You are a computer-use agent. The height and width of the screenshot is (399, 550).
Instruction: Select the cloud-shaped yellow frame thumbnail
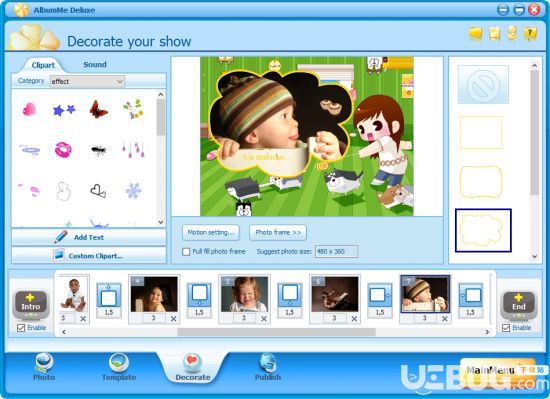483,230
